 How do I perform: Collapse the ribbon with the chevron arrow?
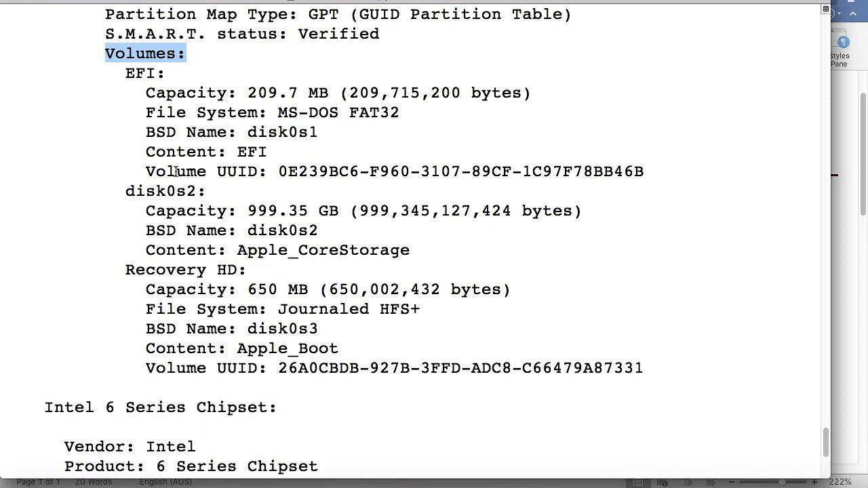coord(853,12)
